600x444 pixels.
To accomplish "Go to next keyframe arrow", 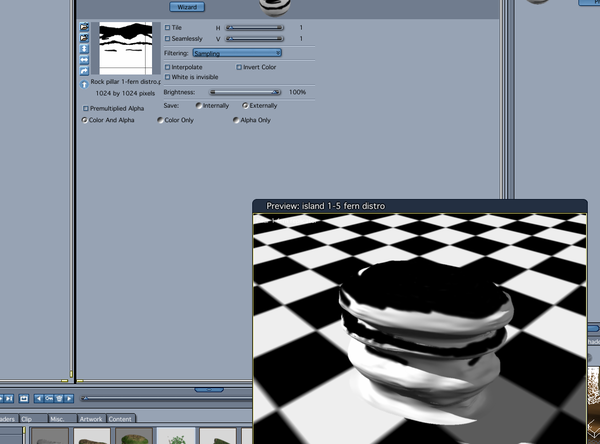I will (69, 399).
